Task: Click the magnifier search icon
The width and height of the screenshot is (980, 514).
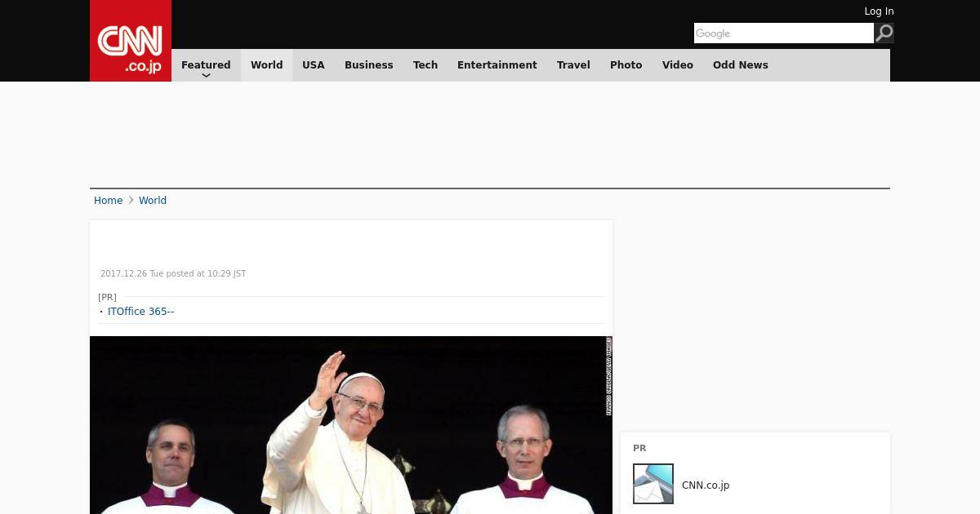Action: pos(884,33)
